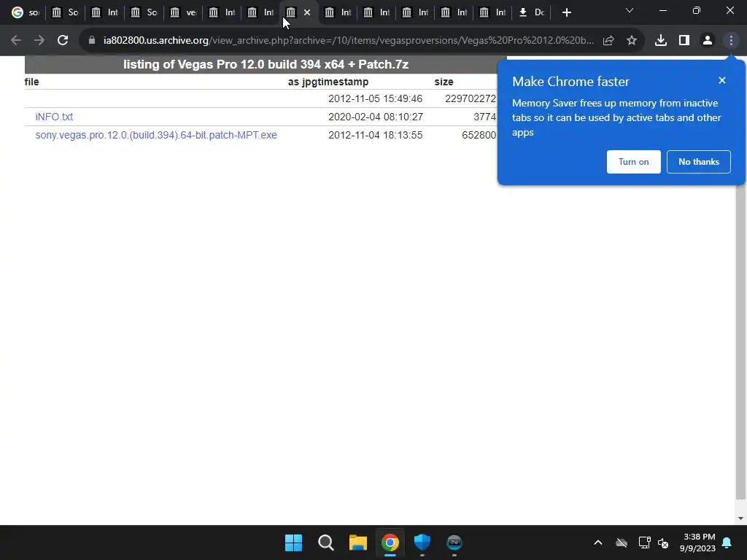Click the address bar URL

pyautogui.click(x=348, y=41)
